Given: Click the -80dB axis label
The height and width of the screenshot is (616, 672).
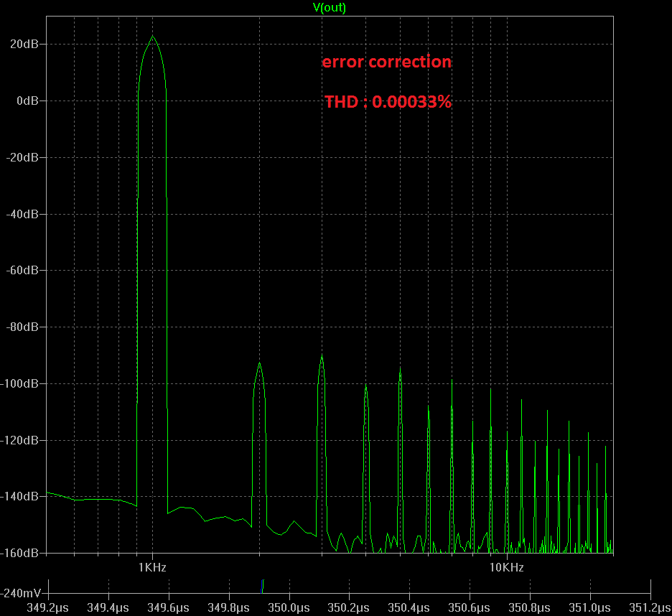Looking at the screenshot, I should [x=22, y=327].
